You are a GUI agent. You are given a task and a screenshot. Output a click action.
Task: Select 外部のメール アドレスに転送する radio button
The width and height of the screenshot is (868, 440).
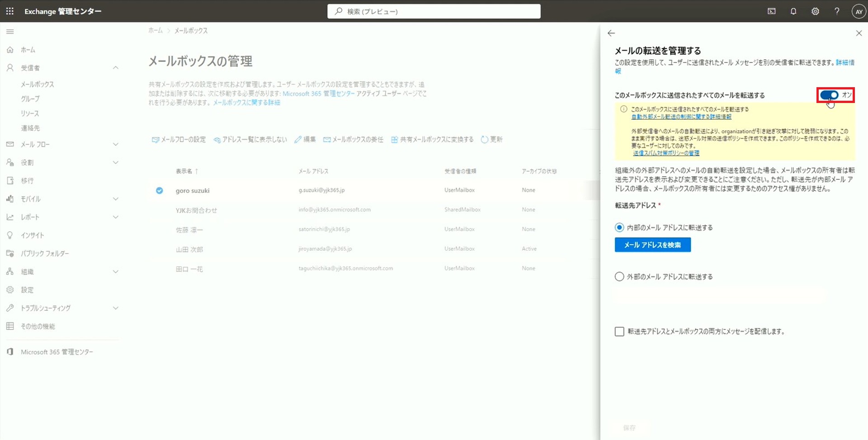pyautogui.click(x=619, y=276)
